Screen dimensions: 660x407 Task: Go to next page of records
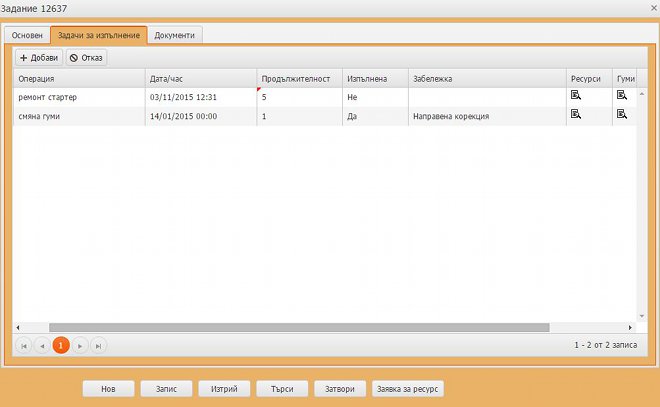80,345
